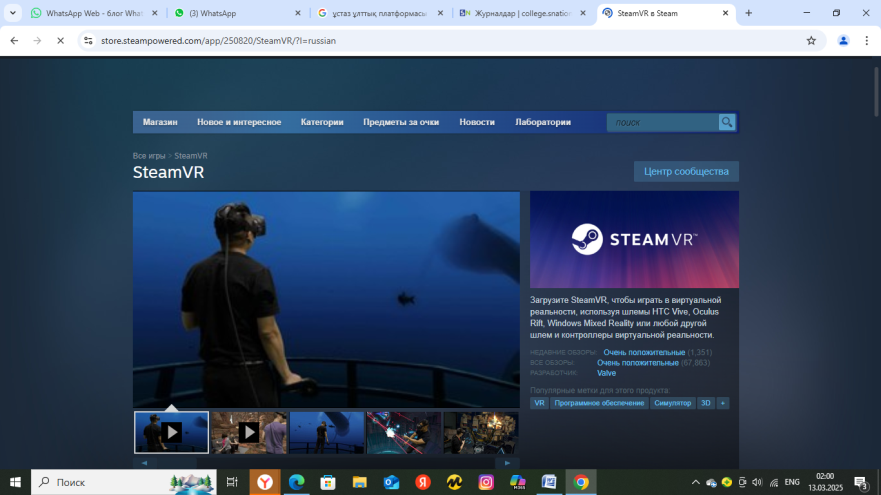Viewport: 881px width, 495px height.
Task: View site information icon in address bar
Action: point(88,40)
